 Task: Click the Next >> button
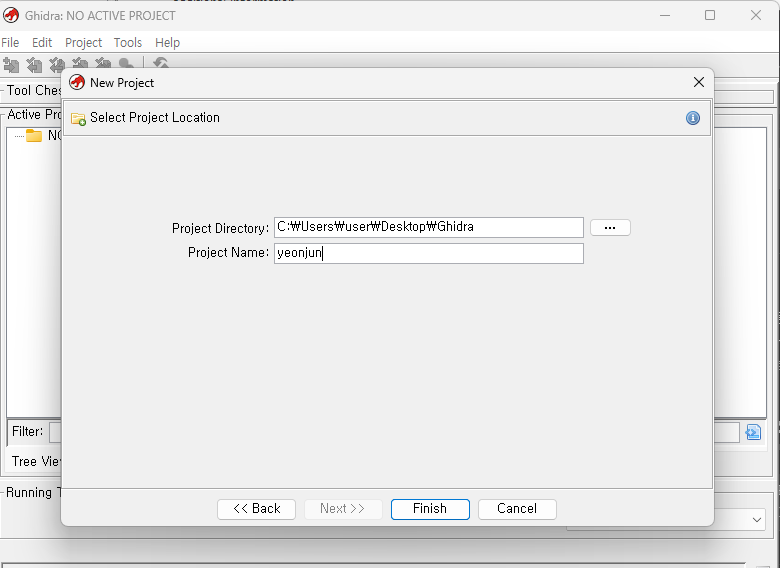343,509
